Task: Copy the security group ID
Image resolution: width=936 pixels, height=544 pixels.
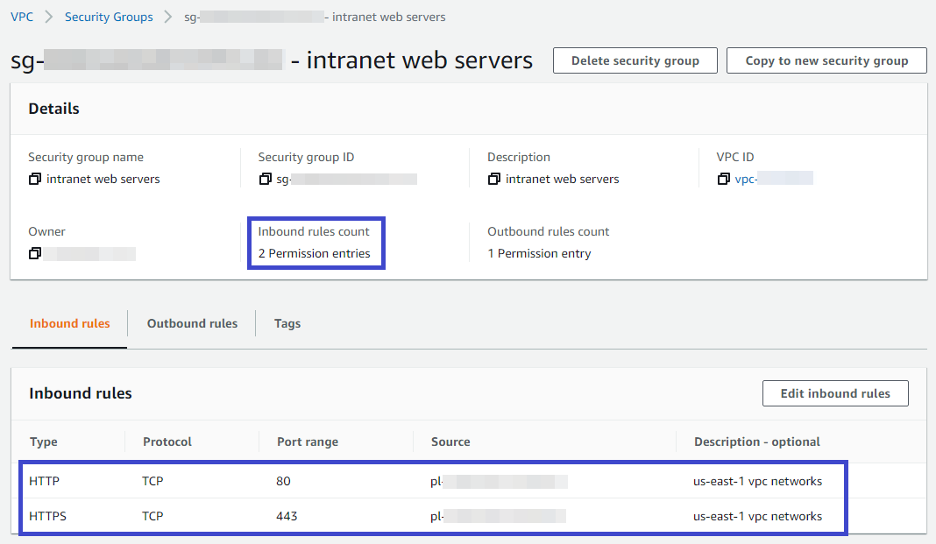Action: (265, 179)
